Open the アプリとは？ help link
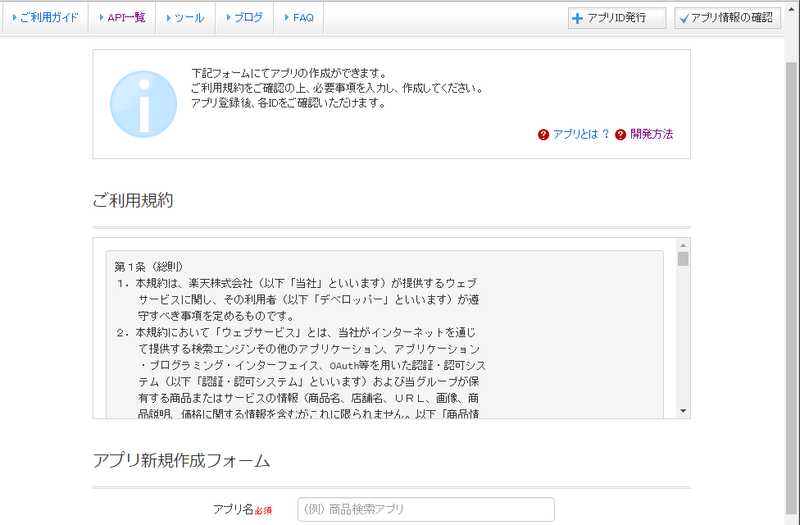The width and height of the screenshot is (800, 525). [x=581, y=134]
